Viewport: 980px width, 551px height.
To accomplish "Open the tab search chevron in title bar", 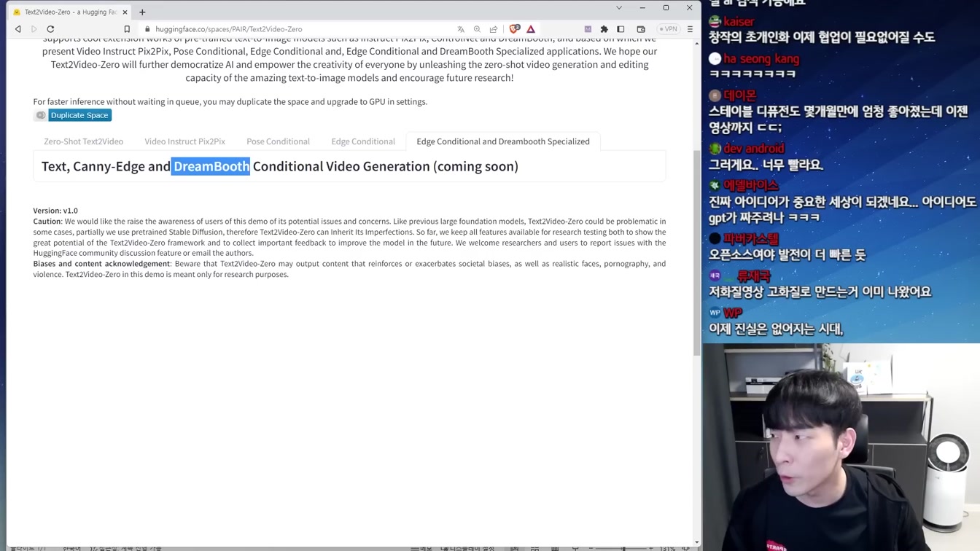I will [619, 8].
